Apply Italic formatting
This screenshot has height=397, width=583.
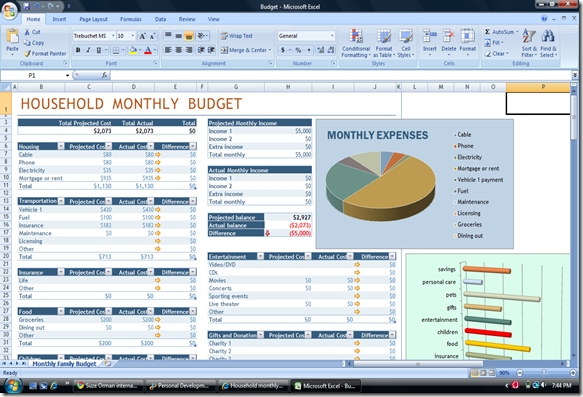(88, 50)
